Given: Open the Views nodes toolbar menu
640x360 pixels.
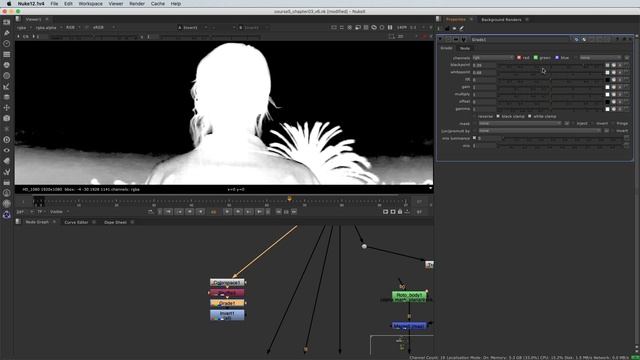Looking at the screenshot, I should [7, 150].
